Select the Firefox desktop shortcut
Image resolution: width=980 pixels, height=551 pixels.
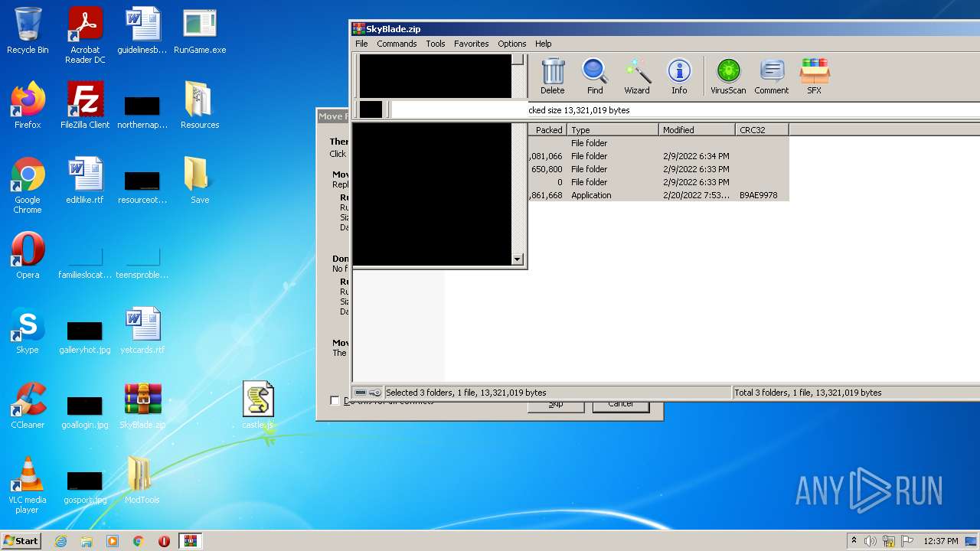[x=28, y=106]
